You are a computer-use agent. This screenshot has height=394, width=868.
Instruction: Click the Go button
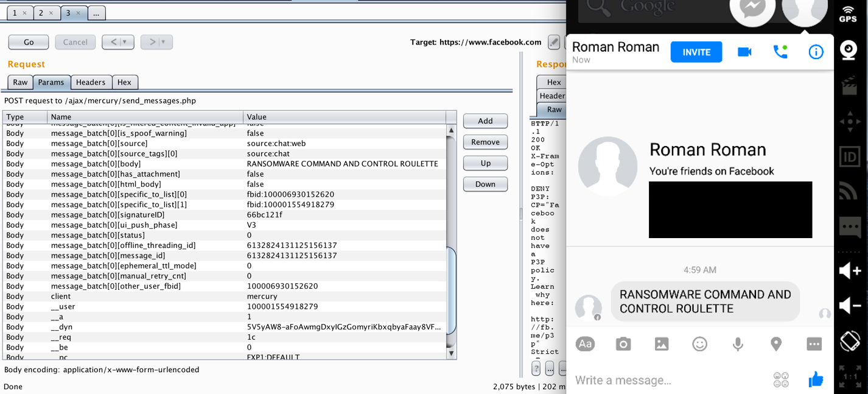[29, 42]
